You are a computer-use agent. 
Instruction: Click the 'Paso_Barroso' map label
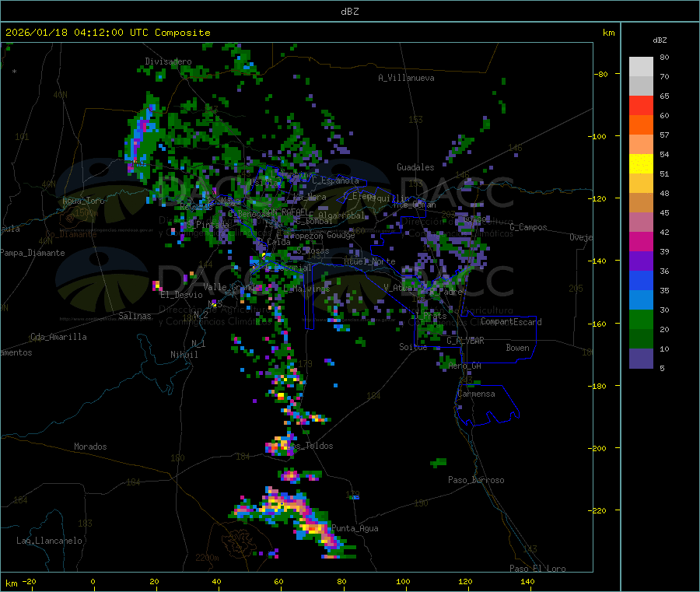pyautogui.click(x=476, y=480)
